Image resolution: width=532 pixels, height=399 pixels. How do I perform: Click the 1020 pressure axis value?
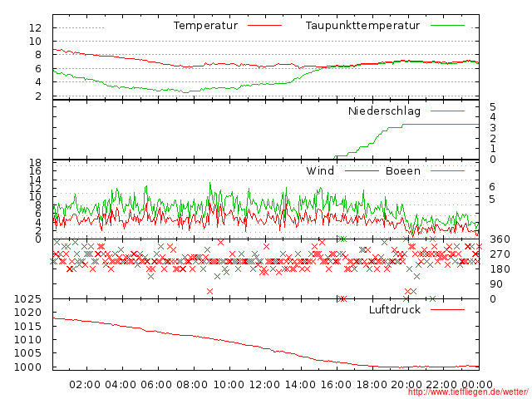pyautogui.click(x=27, y=313)
